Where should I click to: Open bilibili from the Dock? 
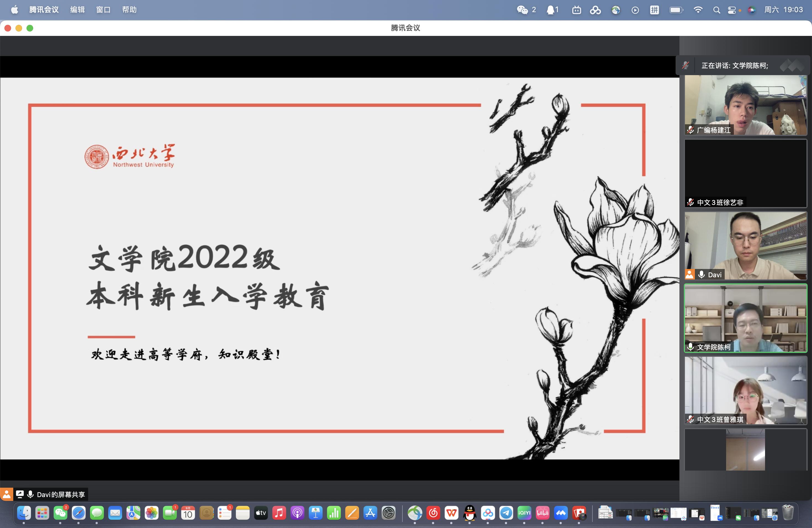[542, 513]
